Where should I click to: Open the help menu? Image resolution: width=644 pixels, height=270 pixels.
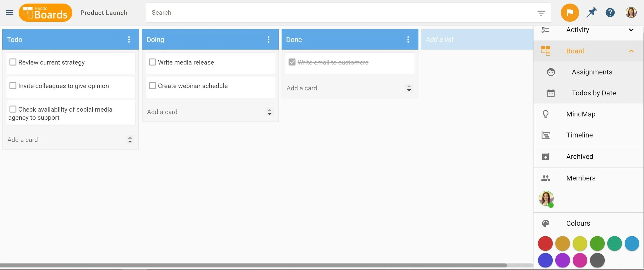610,12
